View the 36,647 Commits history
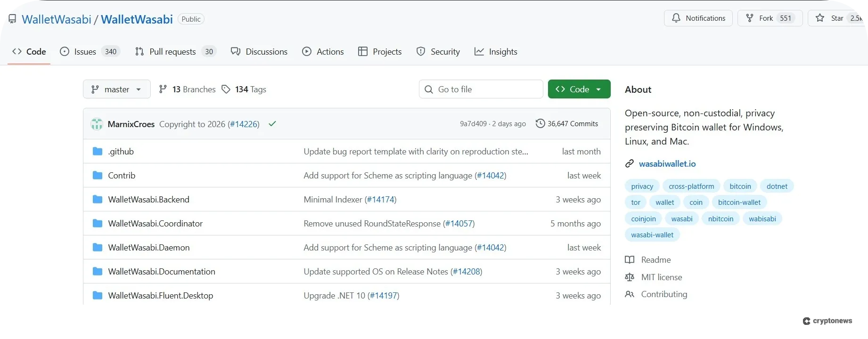Image resolution: width=868 pixels, height=339 pixels. coord(567,123)
